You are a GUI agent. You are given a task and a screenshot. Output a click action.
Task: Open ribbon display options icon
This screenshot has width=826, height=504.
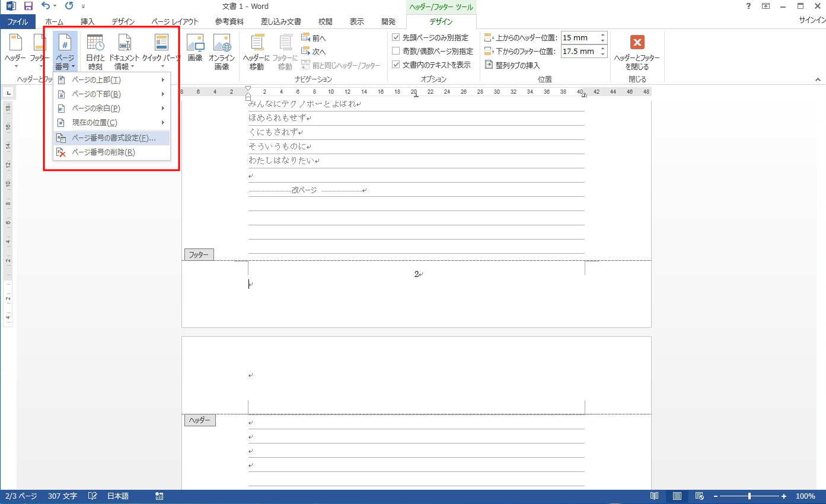click(x=766, y=7)
